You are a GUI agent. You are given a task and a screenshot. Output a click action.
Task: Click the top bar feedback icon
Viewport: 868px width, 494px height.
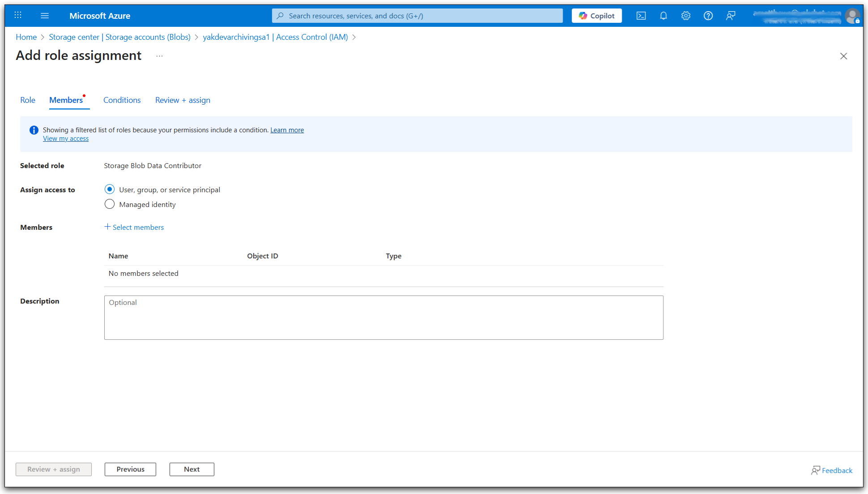[731, 16]
